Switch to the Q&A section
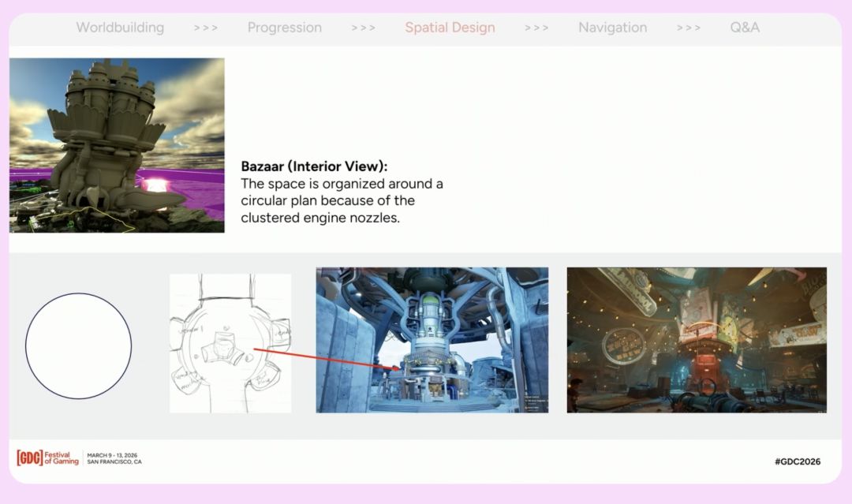Viewport: 852px width, 504px height. coord(745,28)
